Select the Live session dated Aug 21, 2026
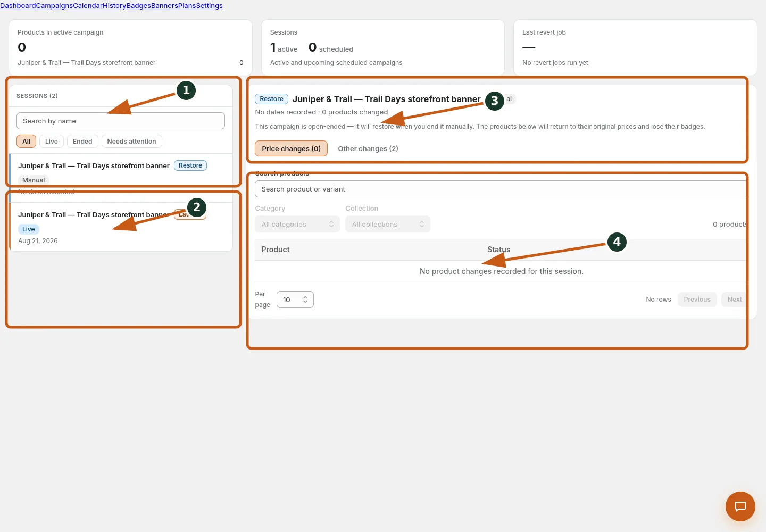The height and width of the screenshot is (532, 766). click(121, 227)
